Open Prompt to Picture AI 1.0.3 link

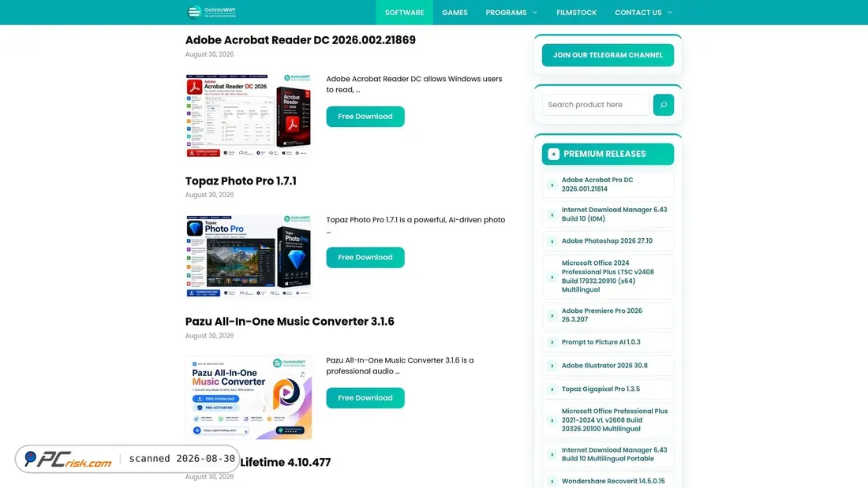pyautogui.click(x=600, y=342)
